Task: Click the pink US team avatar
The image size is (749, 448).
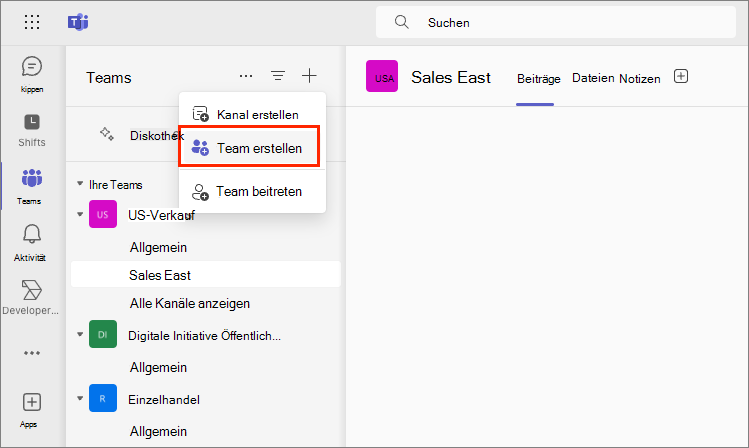Action: [x=103, y=214]
